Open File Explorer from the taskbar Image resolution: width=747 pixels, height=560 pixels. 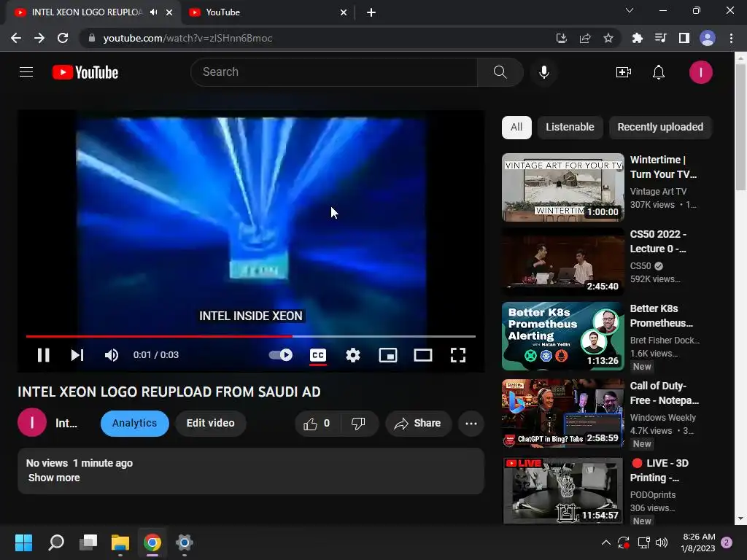[120, 542]
